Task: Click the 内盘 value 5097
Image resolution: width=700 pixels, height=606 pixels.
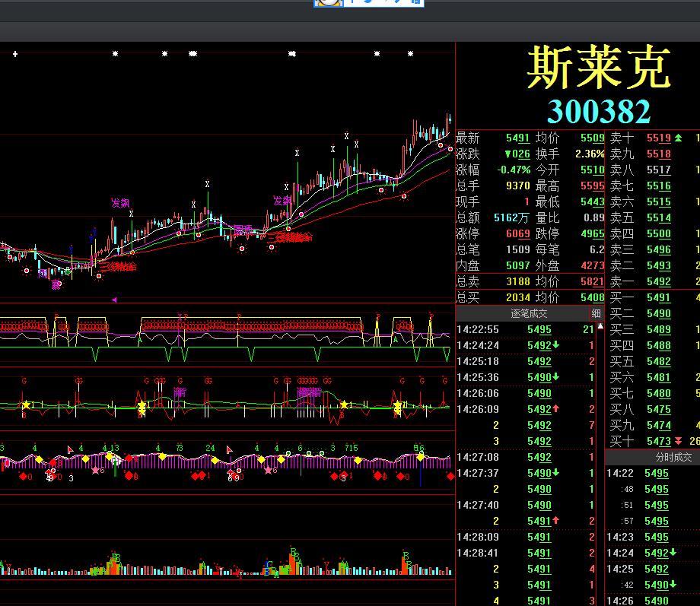Action: point(517,265)
